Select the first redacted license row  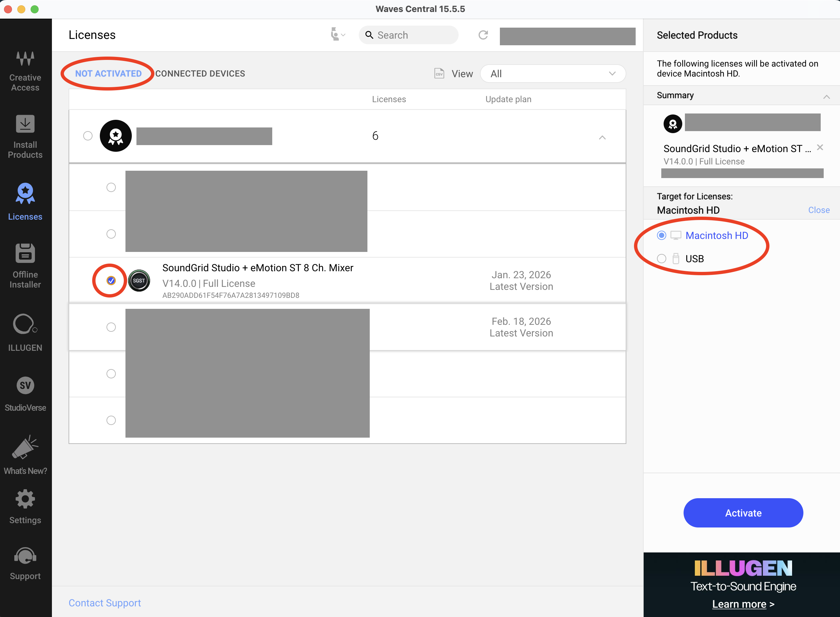(111, 187)
